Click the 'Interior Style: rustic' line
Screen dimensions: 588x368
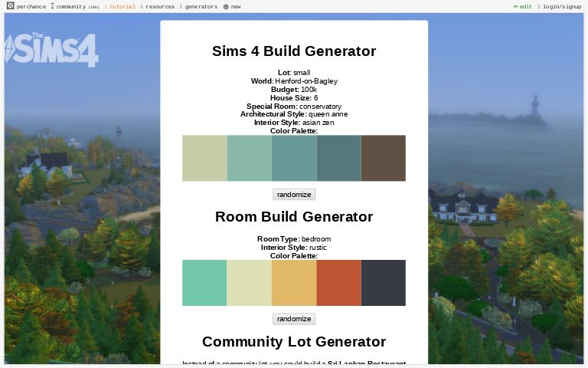tap(294, 248)
